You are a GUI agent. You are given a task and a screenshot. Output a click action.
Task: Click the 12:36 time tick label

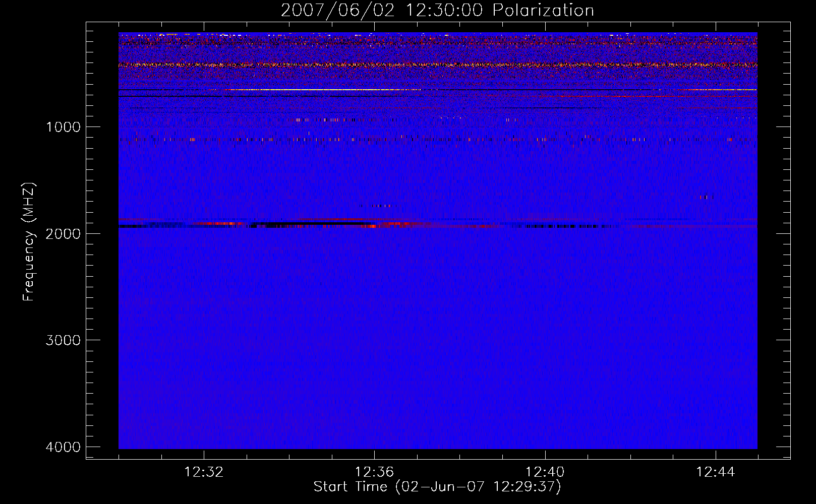[374, 472]
